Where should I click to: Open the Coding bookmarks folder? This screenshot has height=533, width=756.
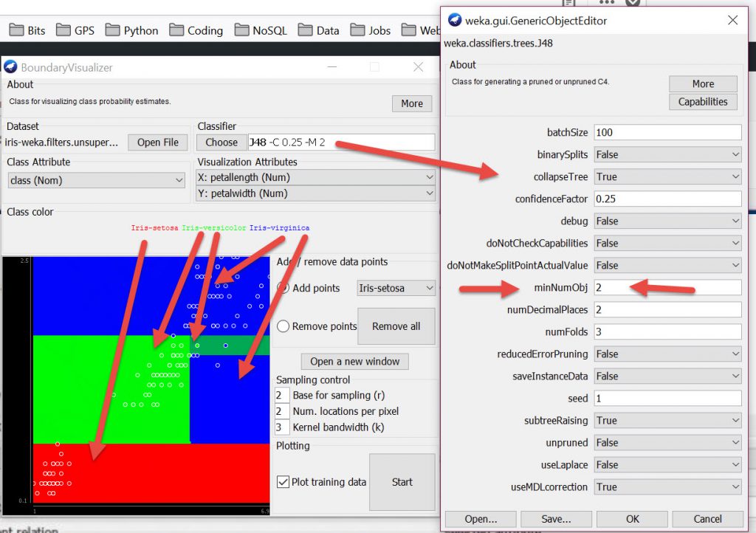pos(196,30)
